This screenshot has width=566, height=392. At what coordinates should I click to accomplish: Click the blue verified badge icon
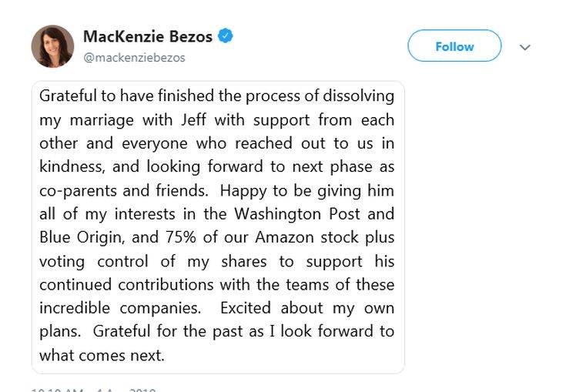point(225,35)
